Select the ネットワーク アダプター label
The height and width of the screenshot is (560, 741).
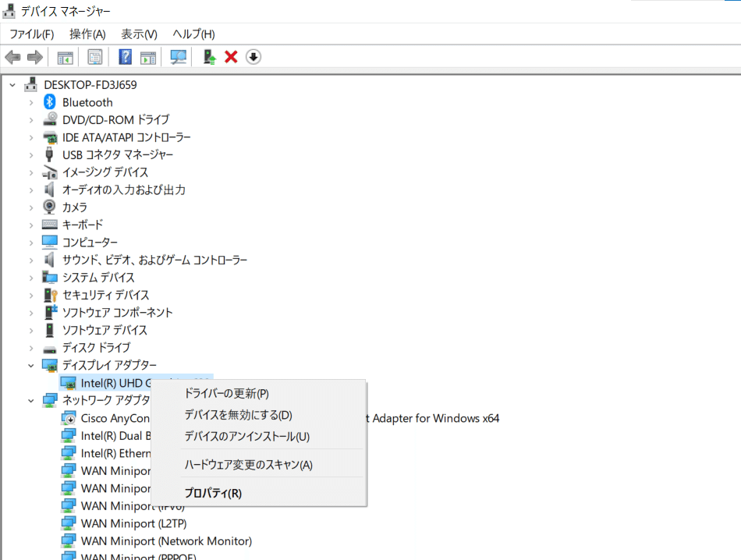tap(106, 400)
